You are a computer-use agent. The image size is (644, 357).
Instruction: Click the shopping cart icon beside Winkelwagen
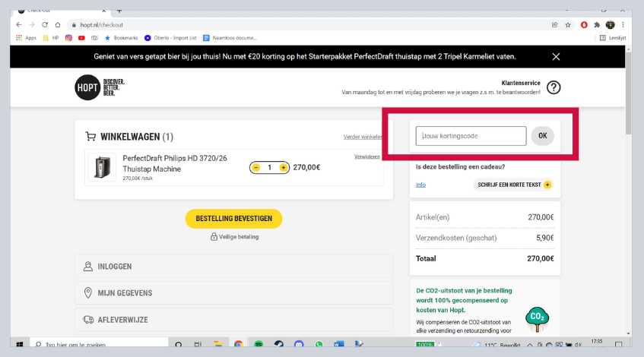click(x=90, y=136)
